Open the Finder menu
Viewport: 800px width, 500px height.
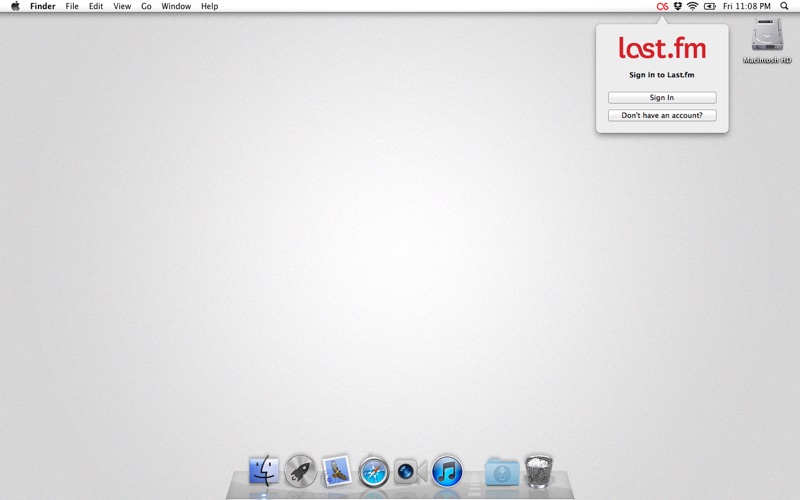pos(43,6)
